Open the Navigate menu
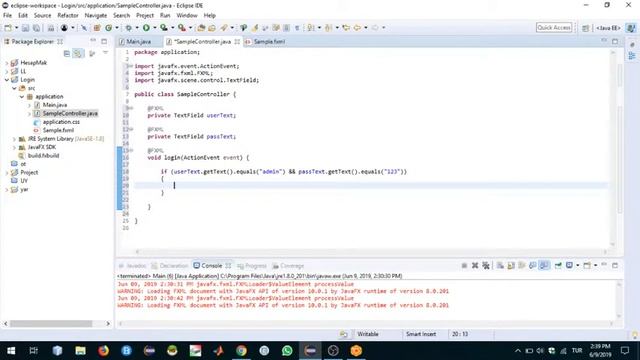The height and width of the screenshot is (360, 640). coord(96,16)
